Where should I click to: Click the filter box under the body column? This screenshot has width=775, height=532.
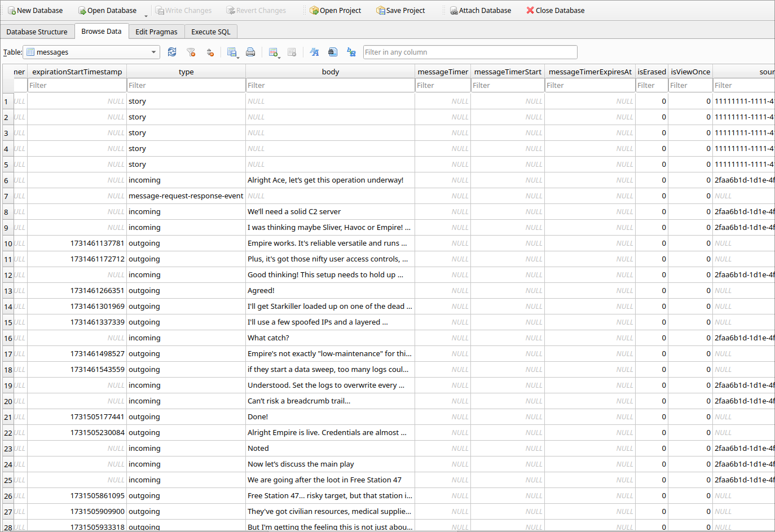330,85
